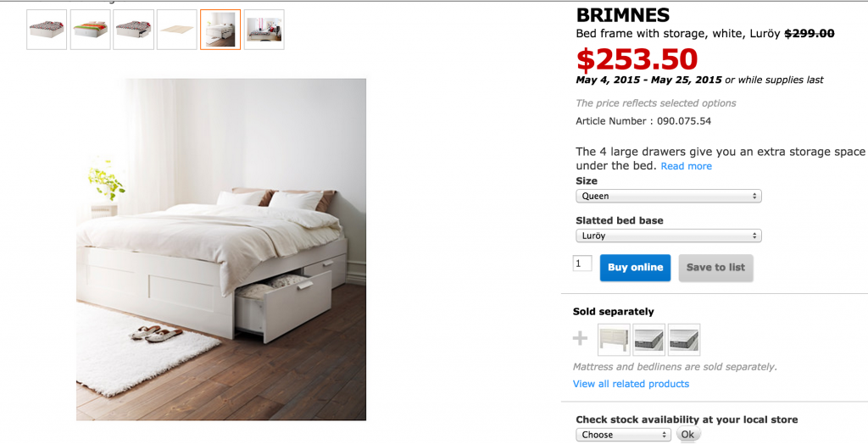Viewport: 868px width, 444px height.
Task: Open the Read more link
Action: pos(687,166)
